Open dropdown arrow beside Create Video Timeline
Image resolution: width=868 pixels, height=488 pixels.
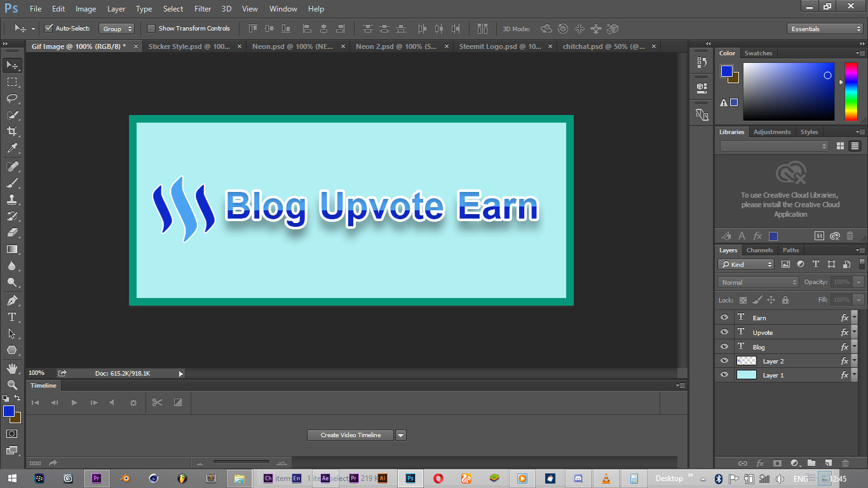[x=400, y=435]
